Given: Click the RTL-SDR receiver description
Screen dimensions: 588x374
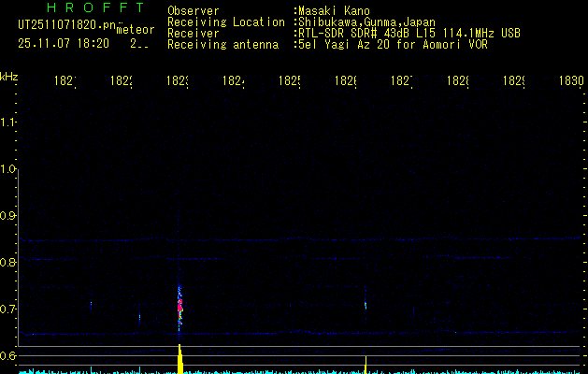Looking at the screenshot, I should [409, 34].
